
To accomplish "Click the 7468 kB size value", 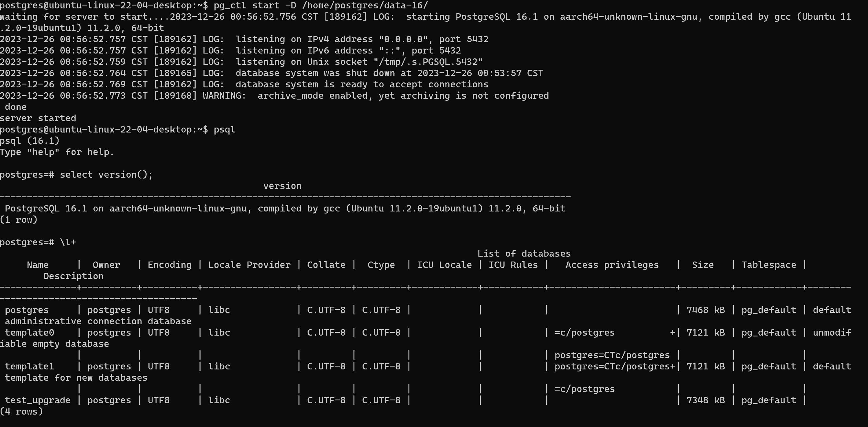I will (x=705, y=310).
